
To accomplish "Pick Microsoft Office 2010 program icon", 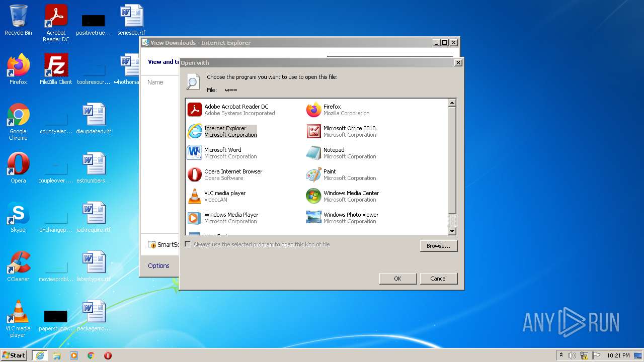I will (x=313, y=131).
